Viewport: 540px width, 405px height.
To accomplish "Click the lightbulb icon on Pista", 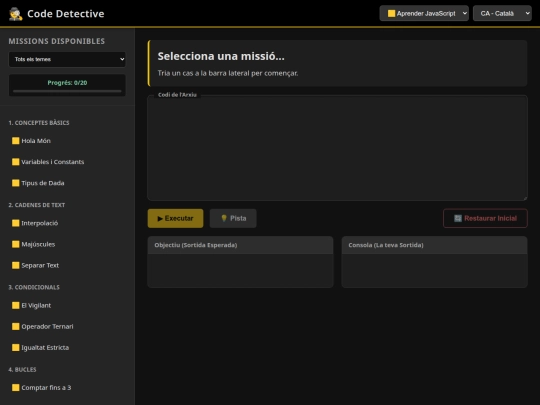I will pyautogui.click(x=224, y=218).
